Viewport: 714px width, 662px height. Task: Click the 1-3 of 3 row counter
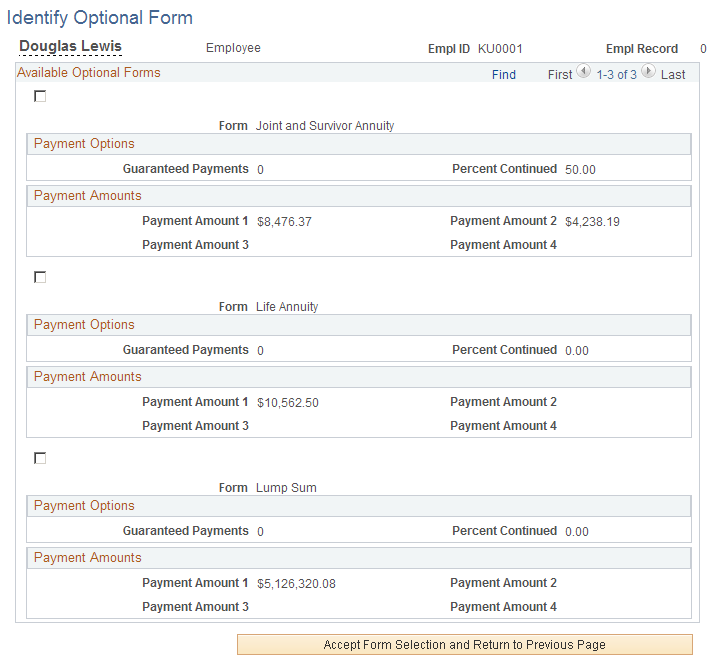(617, 75)
